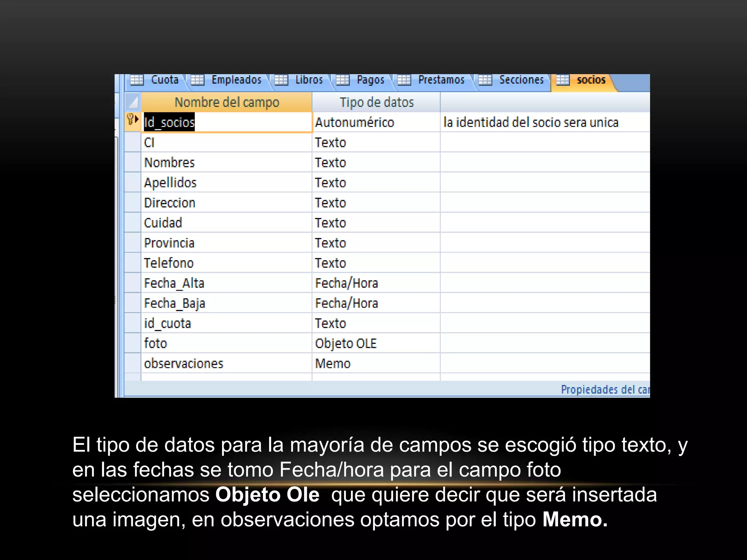Screen dimensions: 747x560
Task: Click the row selector beside Nombres
Action: pyautogui.click(x=133, y=162)
